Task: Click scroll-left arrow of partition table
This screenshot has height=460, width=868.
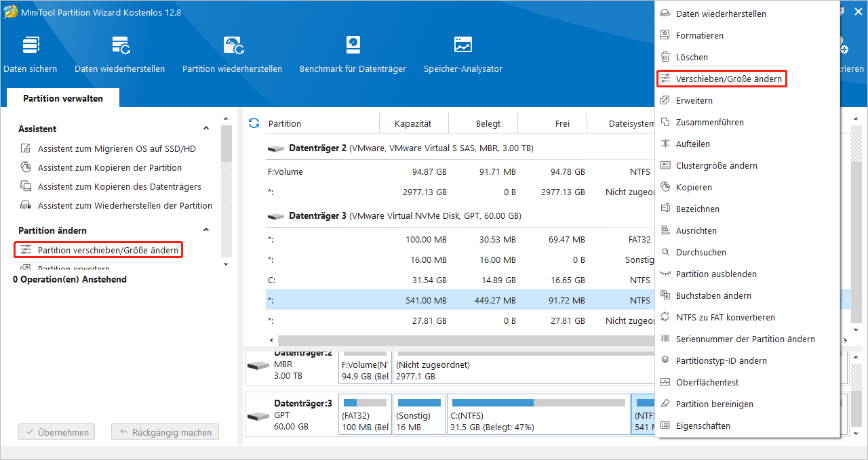Action: click(x=272, y=340)
